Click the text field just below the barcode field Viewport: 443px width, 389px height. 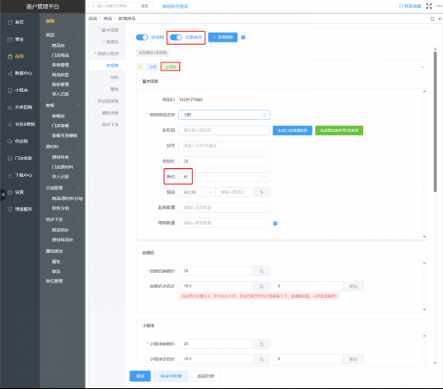click(225, 146)
